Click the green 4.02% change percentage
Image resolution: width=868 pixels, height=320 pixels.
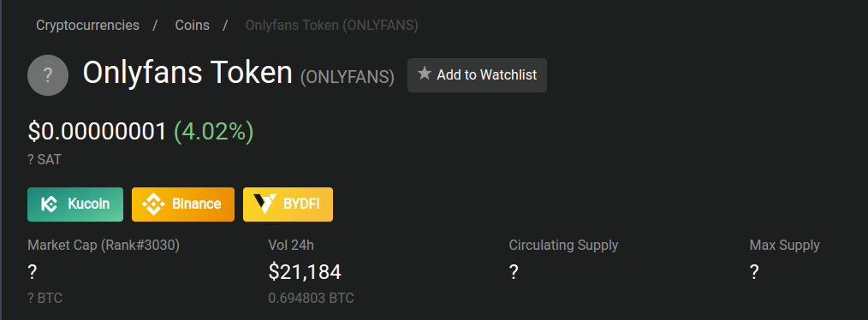(214, 132)
